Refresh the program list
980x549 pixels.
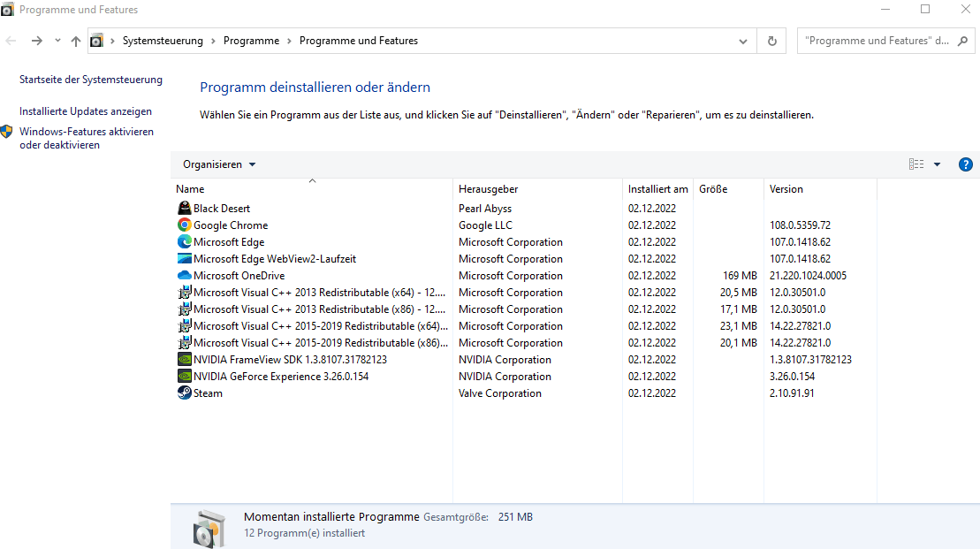point(771,41)
